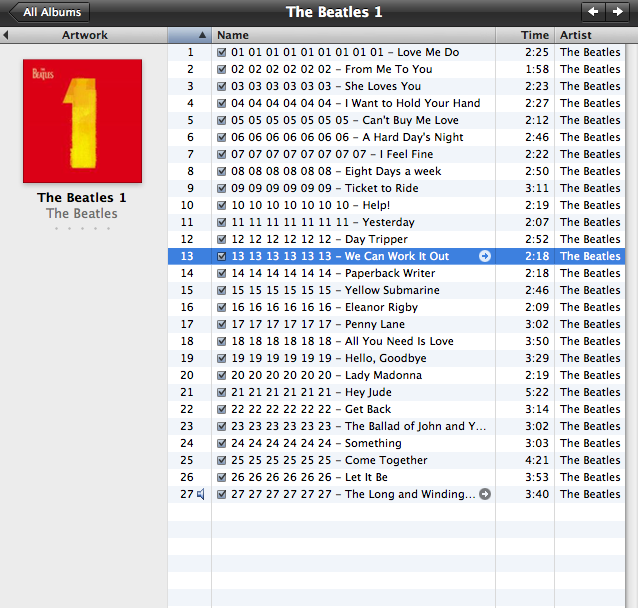The height and width of the screenshot is (608, 638).
Task: Uncheck the Hey Jude track
Action: (x=221, y=392)
